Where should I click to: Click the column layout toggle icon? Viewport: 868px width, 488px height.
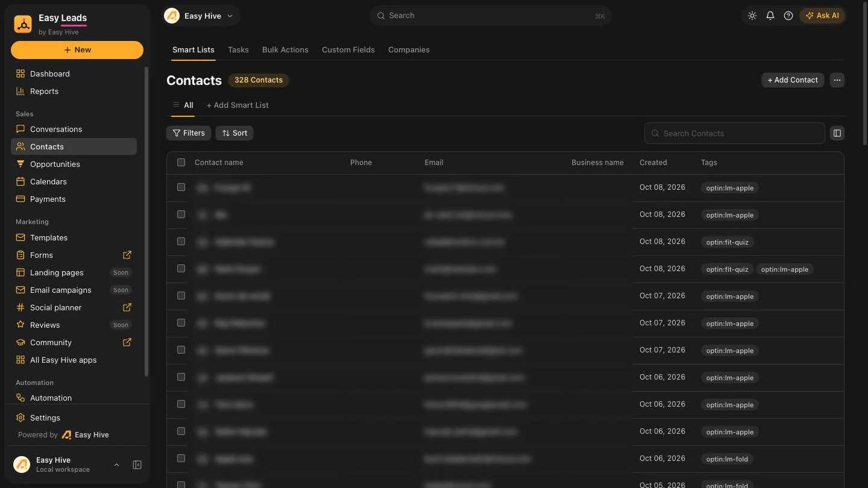click(x=837, y=133)
